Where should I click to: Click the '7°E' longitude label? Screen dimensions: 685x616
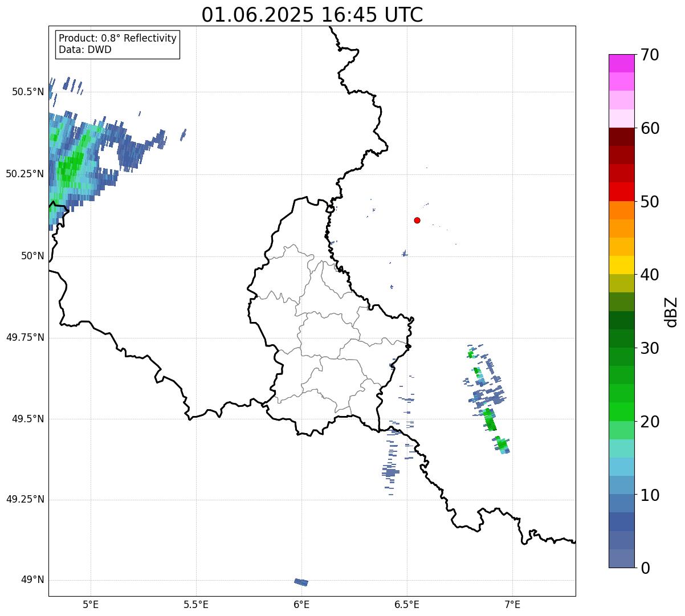[512, 604]
